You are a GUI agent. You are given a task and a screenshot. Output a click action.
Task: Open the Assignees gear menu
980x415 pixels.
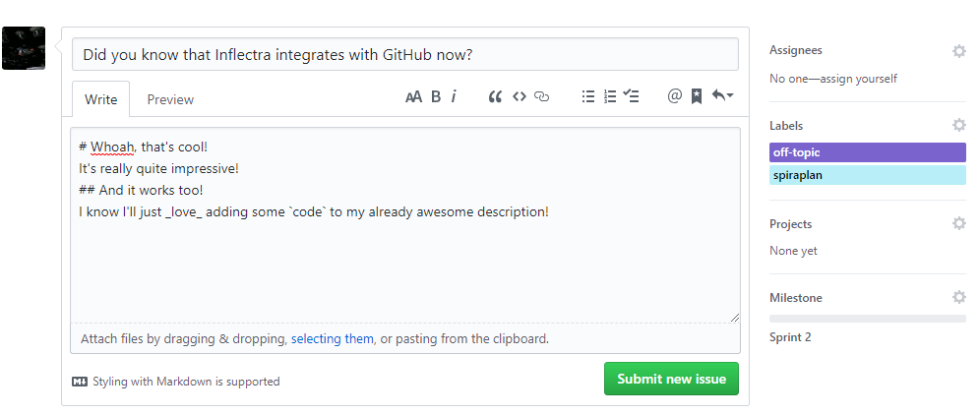(958, 51)
